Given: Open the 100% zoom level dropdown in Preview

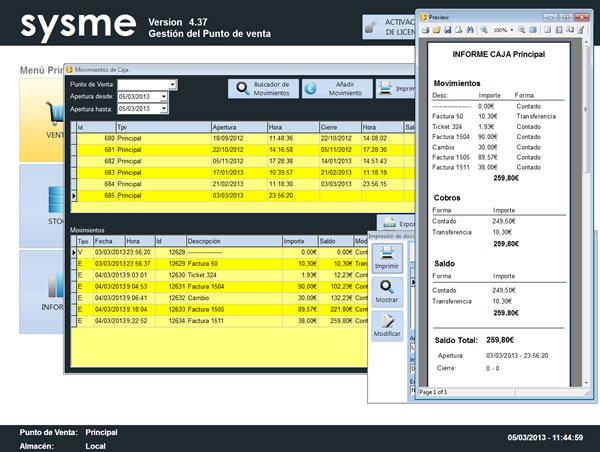Looking at the screenshot, I should tap(512, 30).
